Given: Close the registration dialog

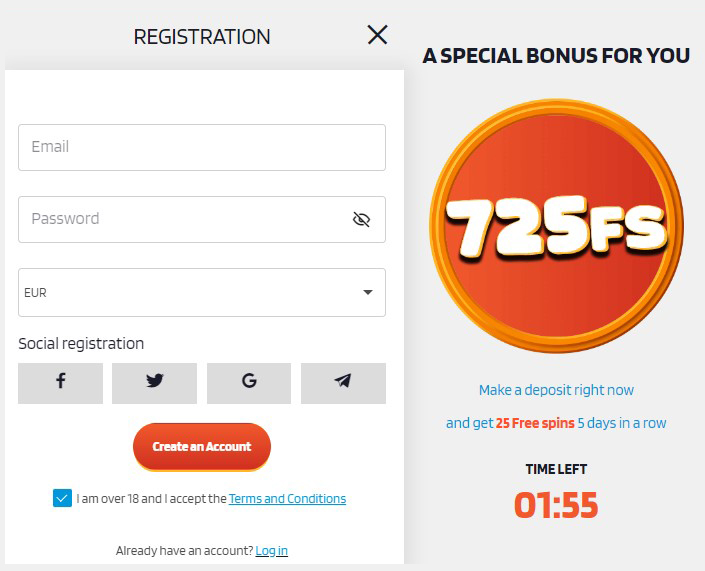Looking at the screenshot, I should coord(377,35).
